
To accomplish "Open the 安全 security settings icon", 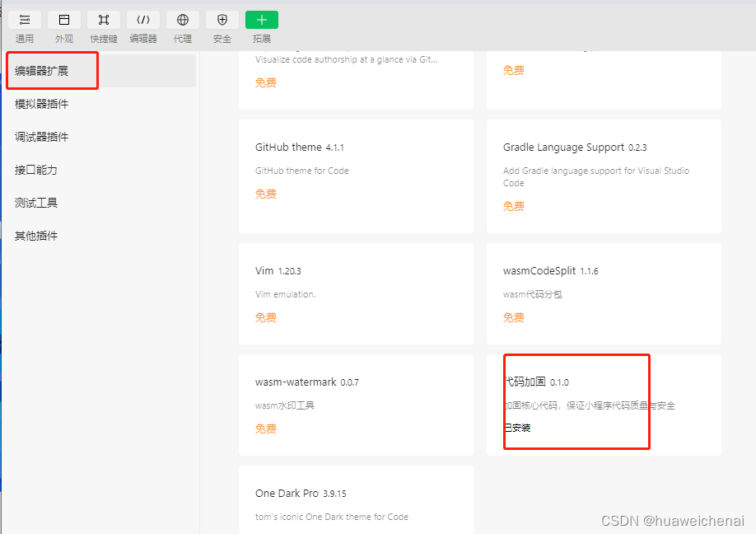I will click(222, 20).
